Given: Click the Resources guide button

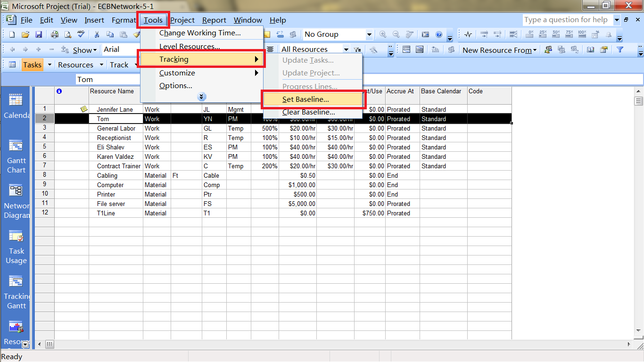Looking at the screenshot, I should 75,65.
